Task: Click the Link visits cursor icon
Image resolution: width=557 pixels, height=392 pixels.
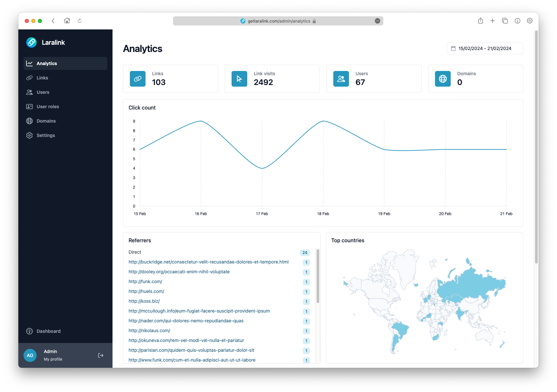Action: (x=239, y=79)
